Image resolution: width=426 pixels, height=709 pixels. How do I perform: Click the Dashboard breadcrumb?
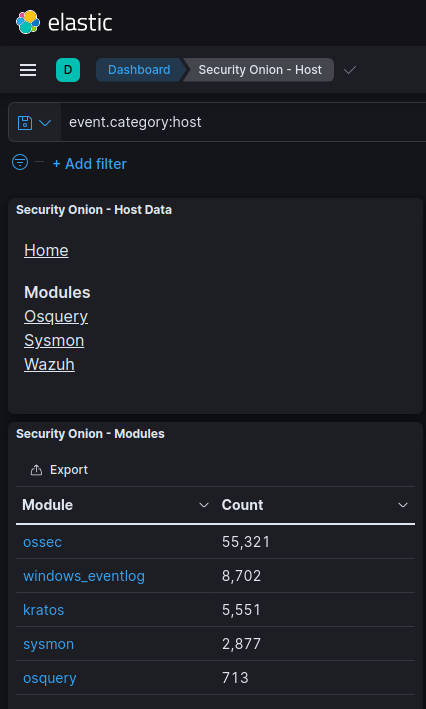click(x=139, y=70)
